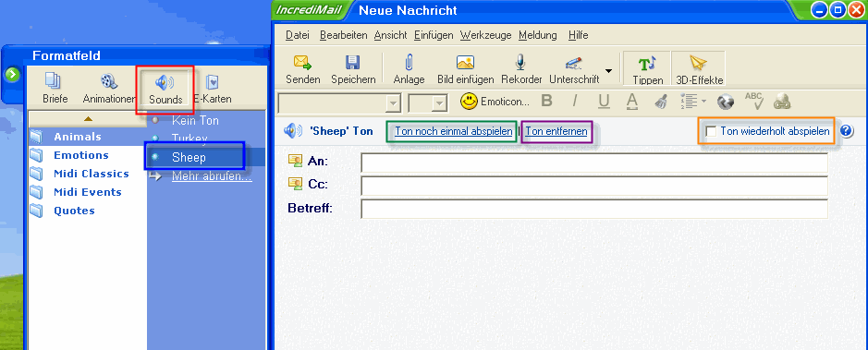Open the Quotes folder
This screenshot has height=350, width=868.
click(74, 211)
